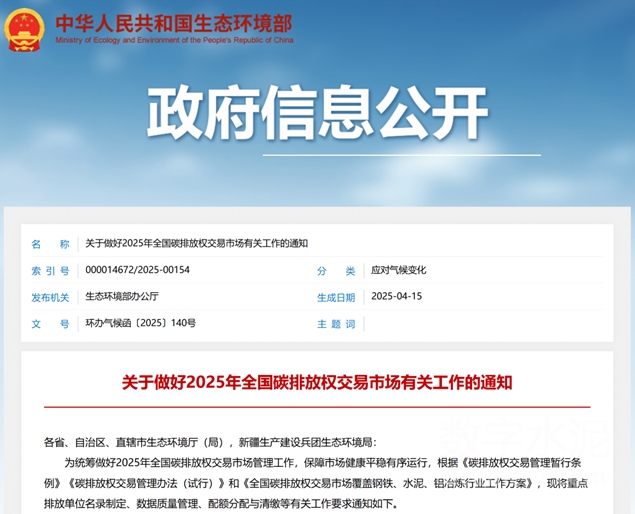Click the 发布机关 field label
Screen dimensions: 635x514
pos(50,297)
